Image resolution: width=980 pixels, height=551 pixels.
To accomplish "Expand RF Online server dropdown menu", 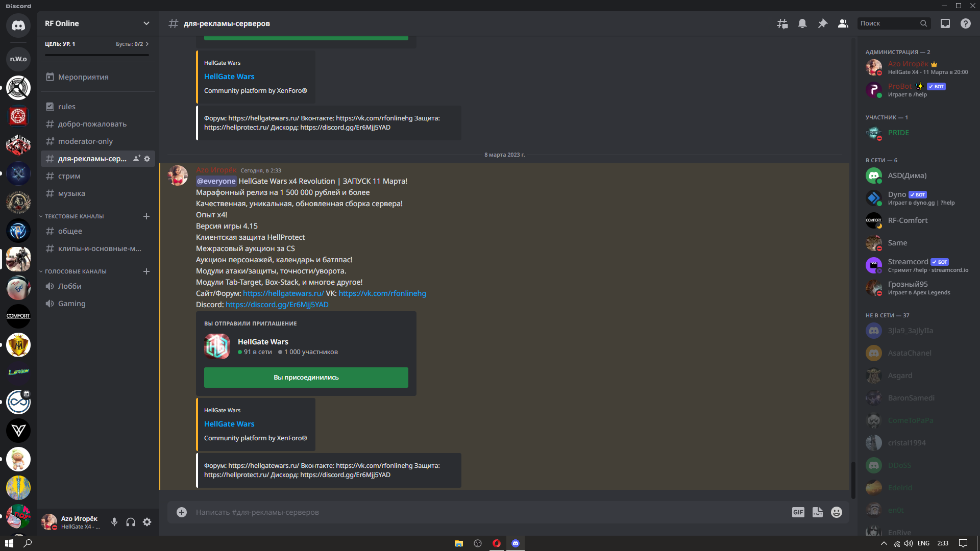I will pyautogui.click(x=146, y=23).
